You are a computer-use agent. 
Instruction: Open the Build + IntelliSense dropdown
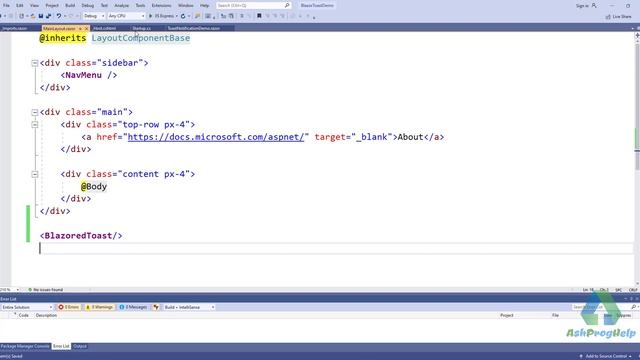[189, 307]
